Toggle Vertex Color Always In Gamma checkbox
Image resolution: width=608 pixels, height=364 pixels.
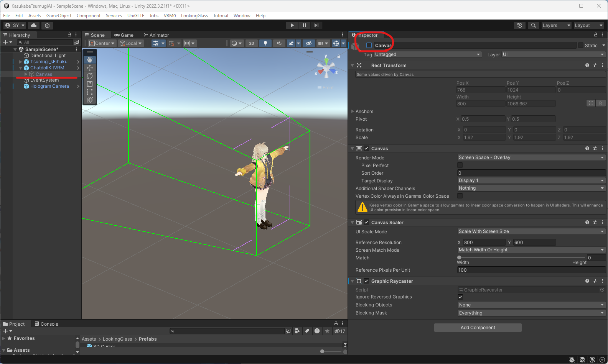click(460, 196)
